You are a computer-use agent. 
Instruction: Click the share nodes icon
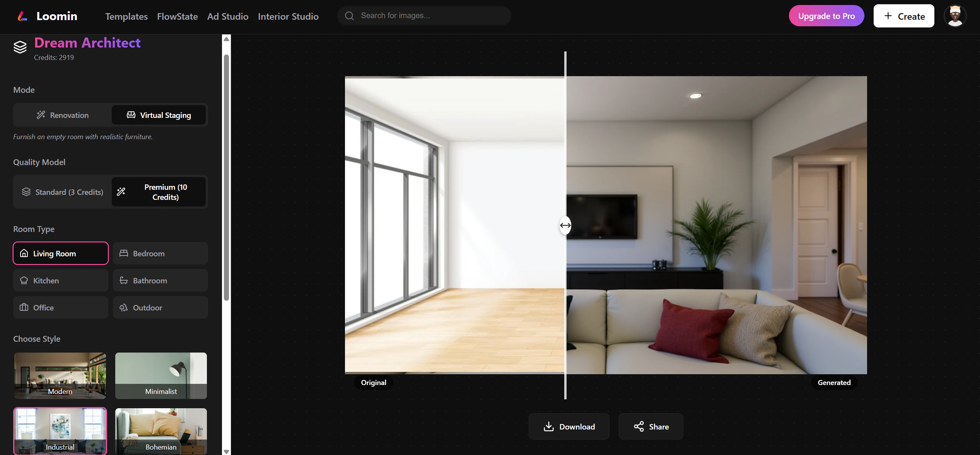point(639,426)
